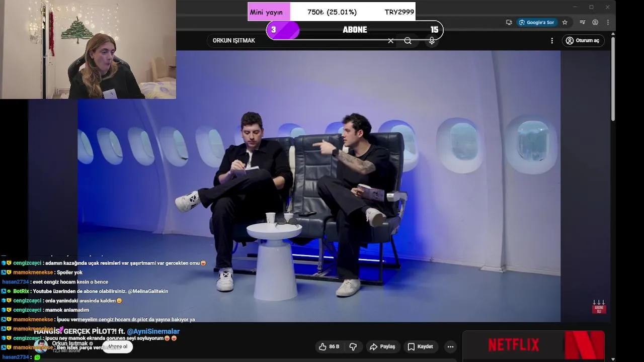Click the page vertical scrollbar thumb
Image resolution: width=644 pixels, height=362 pixels.
click(x=613, y=78)
